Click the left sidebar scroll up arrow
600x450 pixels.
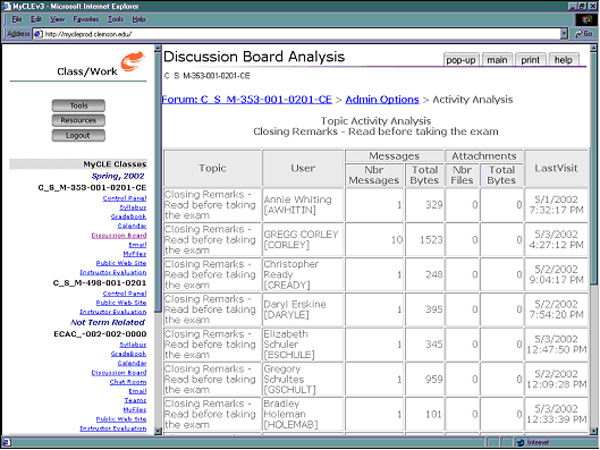click(158, 48)
